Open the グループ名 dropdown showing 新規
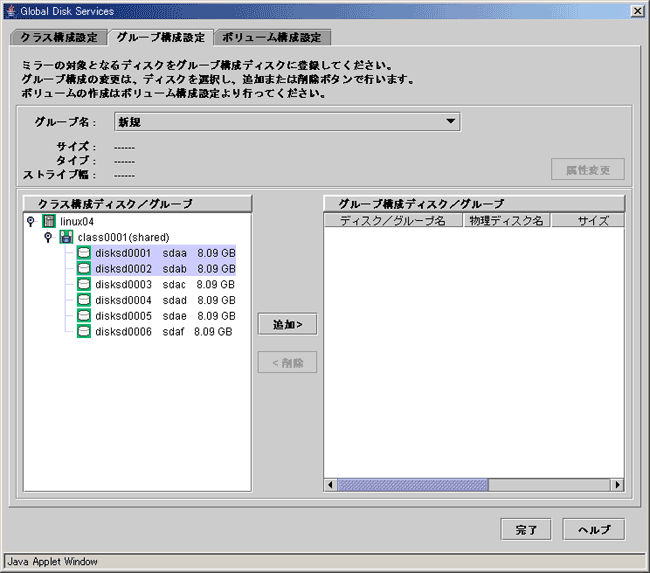This screenshot has height=573, width=650. [x=287, y=122]
